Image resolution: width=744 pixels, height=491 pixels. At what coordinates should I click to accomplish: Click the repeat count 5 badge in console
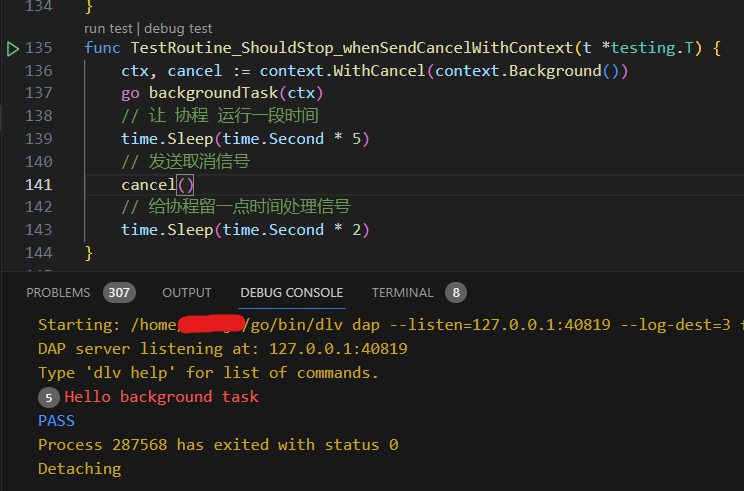coord(48,397)
